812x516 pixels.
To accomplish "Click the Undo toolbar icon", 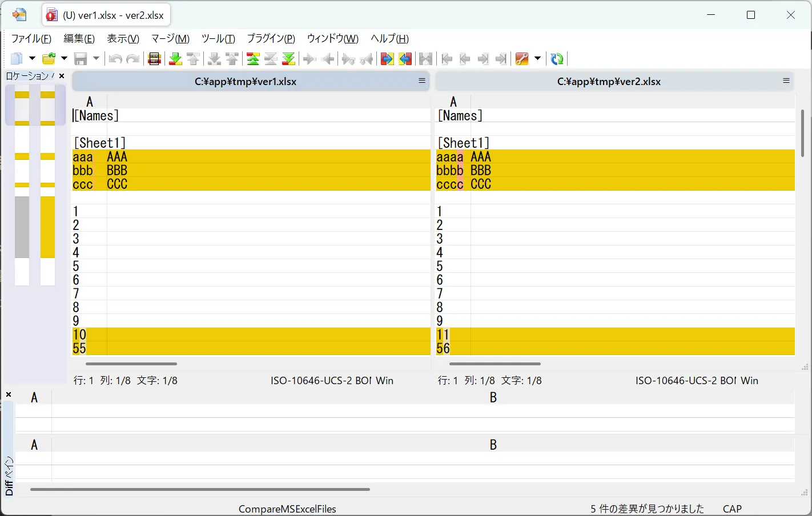I will (115, 59).
